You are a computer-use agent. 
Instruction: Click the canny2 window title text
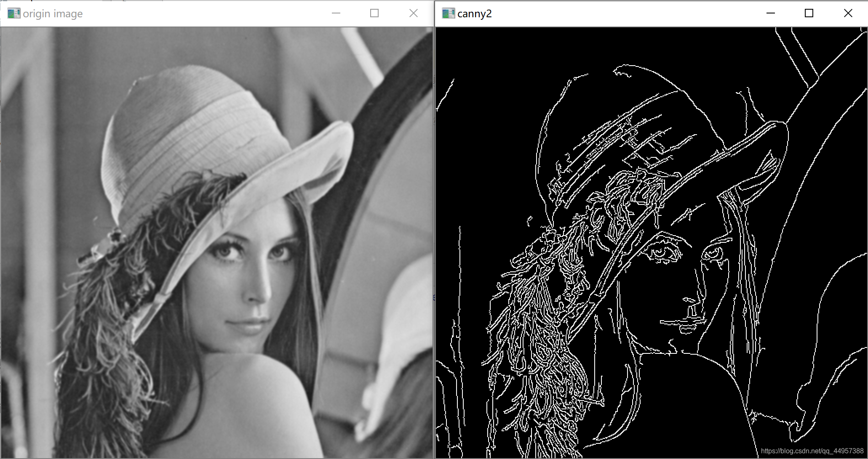tap(474, 13)
